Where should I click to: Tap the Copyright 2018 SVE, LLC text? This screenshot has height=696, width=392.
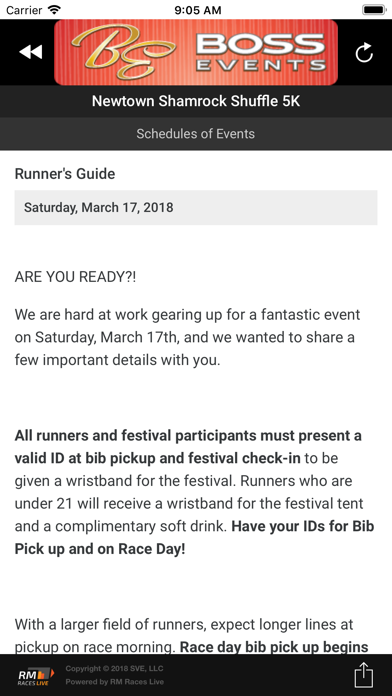tap(115, 668)
